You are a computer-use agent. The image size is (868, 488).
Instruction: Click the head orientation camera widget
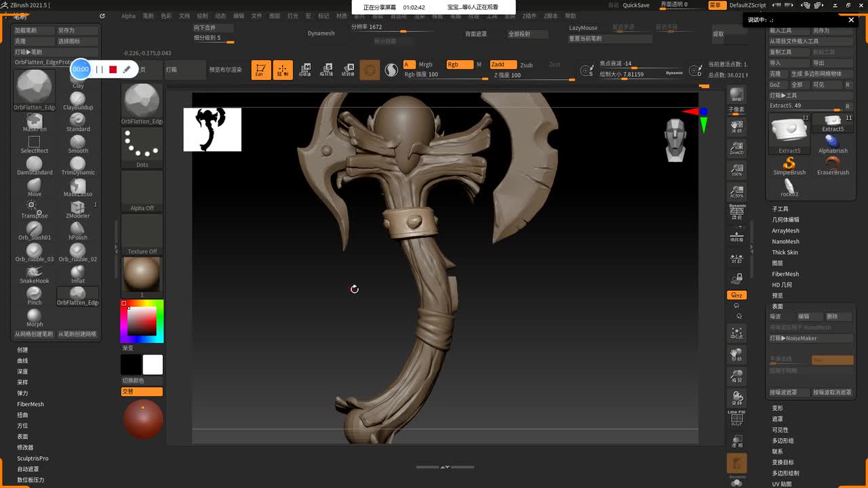click(675, 140)
